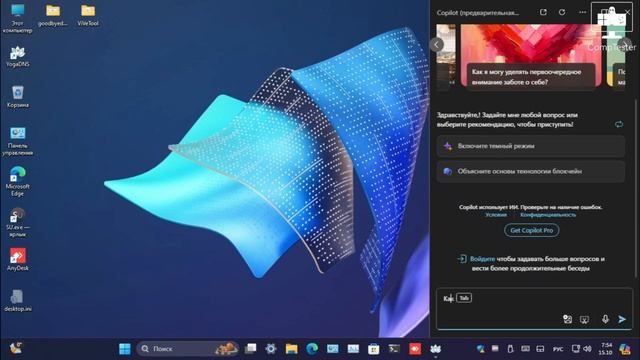
Task: Click the sign-in arrow icon
Action: point(462,258)
